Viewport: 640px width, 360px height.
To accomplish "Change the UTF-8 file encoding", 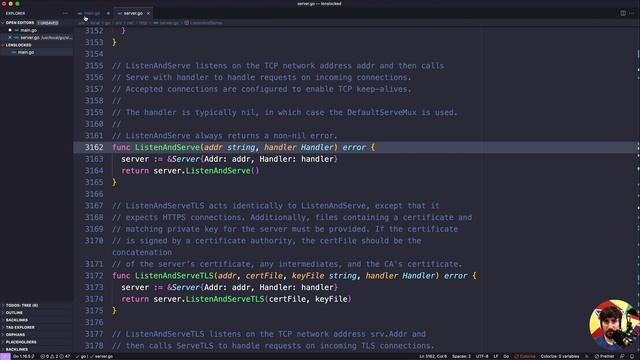I will pyautogui.click(x=482, y=356).
